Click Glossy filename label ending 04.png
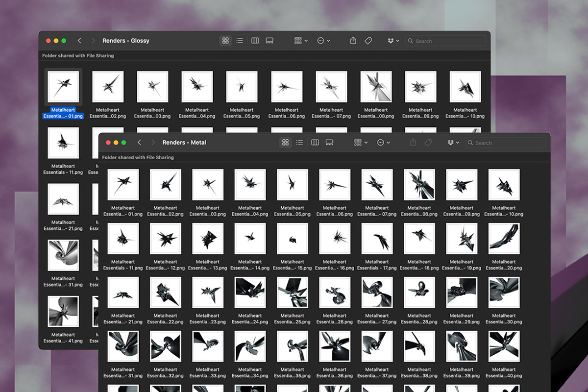Screen dimensions: 588x392 pyautogui.click(x=197, y=113)
